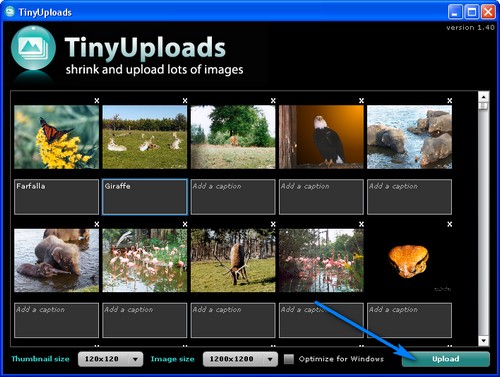Viewport: 500px width, 377px height.
Task: Close the TinyUploads window
Action: click(x=488, y=12)
